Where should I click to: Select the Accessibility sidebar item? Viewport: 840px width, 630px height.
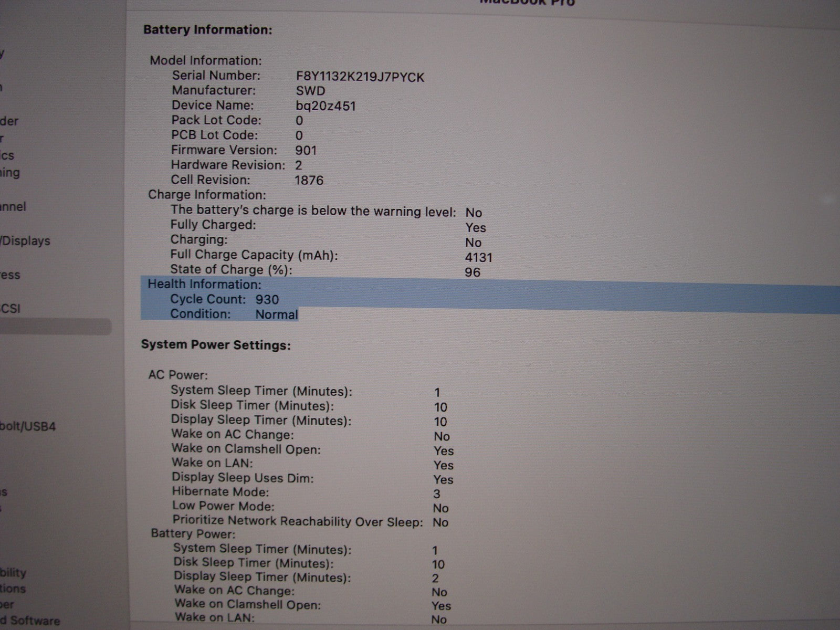(13, 572)
